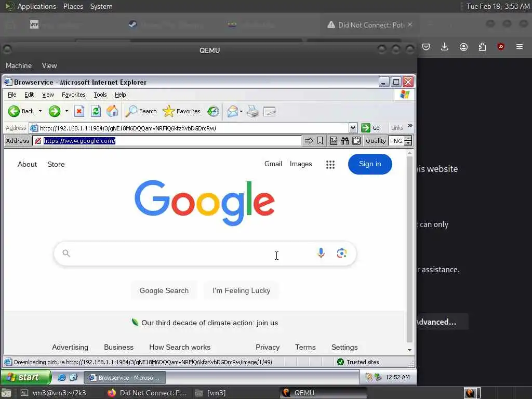Click the Mail envelope toolbar icon

pyautogui.click(x=232, y=111)
